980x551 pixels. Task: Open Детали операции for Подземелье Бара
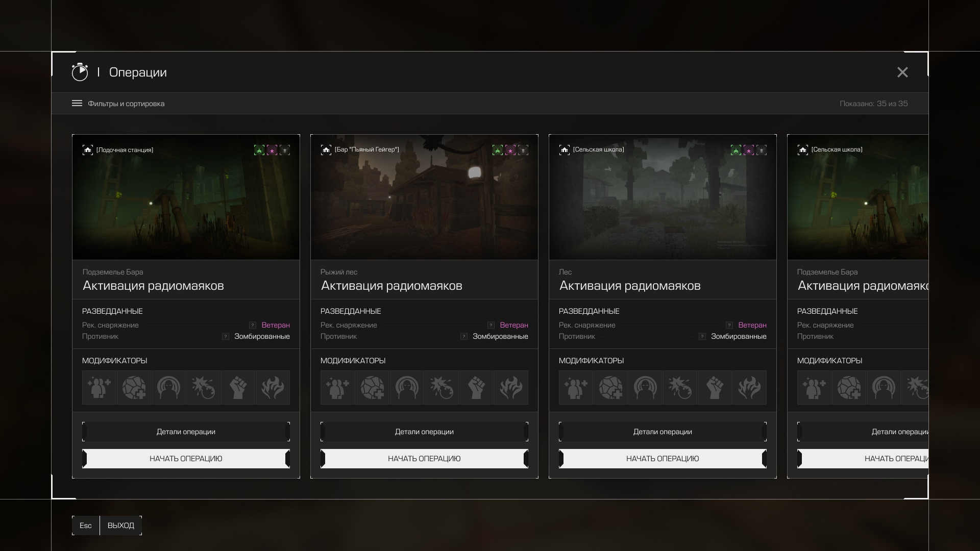(x=186, y=432)
